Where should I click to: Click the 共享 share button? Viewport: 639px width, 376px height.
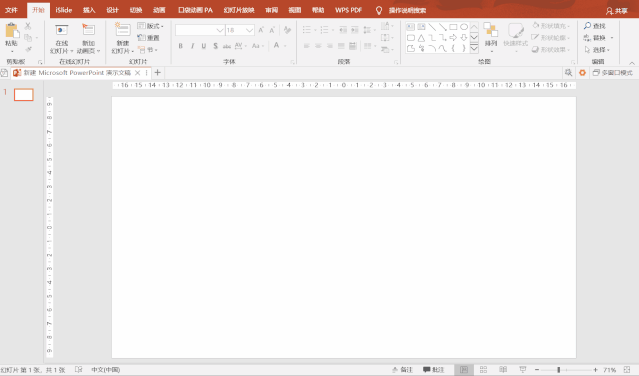click(617, 11)
